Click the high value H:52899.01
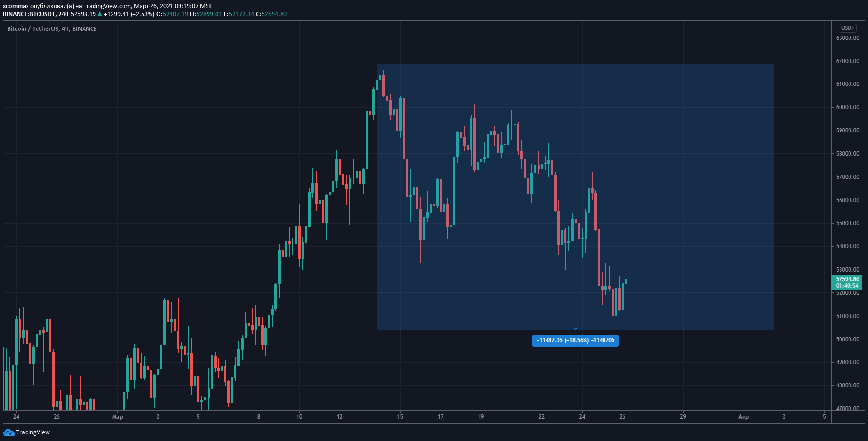The image size is (868, 441). pyautogui.click(x=206, y=14)
